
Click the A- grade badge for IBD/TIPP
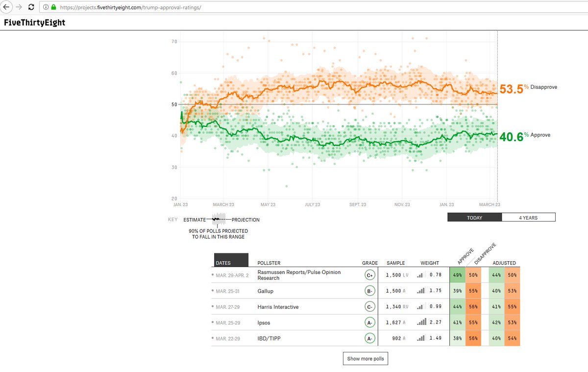[370, 338]
